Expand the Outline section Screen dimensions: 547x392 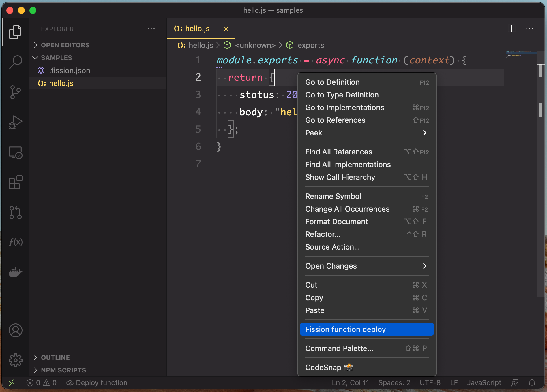(55, 357)
